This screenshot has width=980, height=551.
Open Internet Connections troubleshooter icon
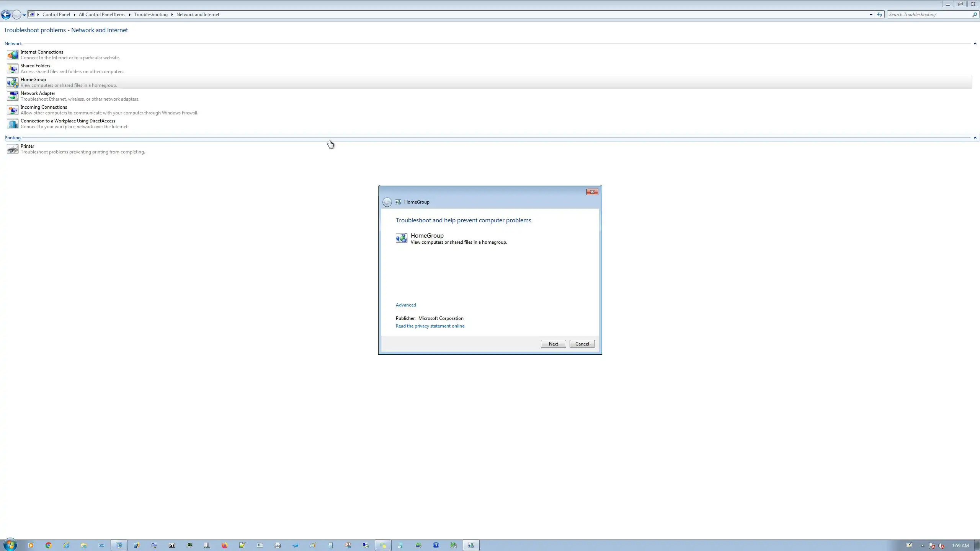click(12, 55)
